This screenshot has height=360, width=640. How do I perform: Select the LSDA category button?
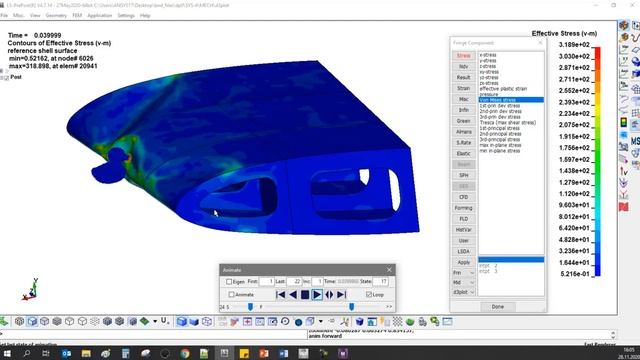pos(464,251)
